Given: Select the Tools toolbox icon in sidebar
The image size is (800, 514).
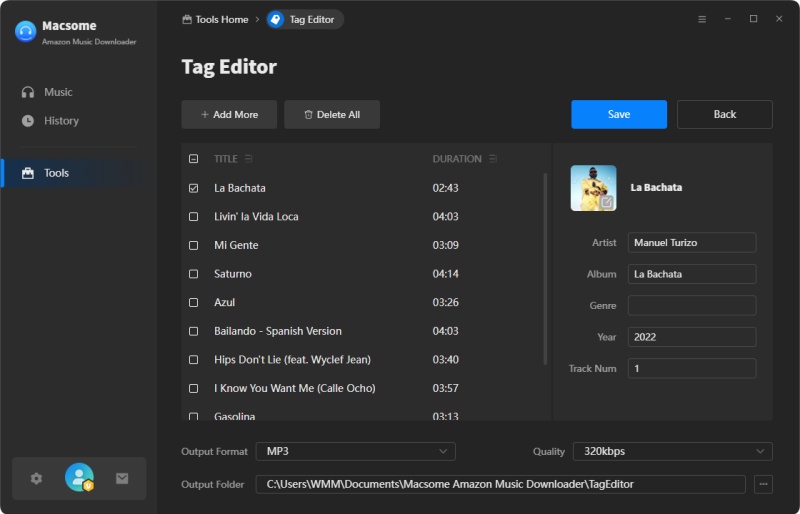Looking at the screenshot, I should click(x=28, y=173).
